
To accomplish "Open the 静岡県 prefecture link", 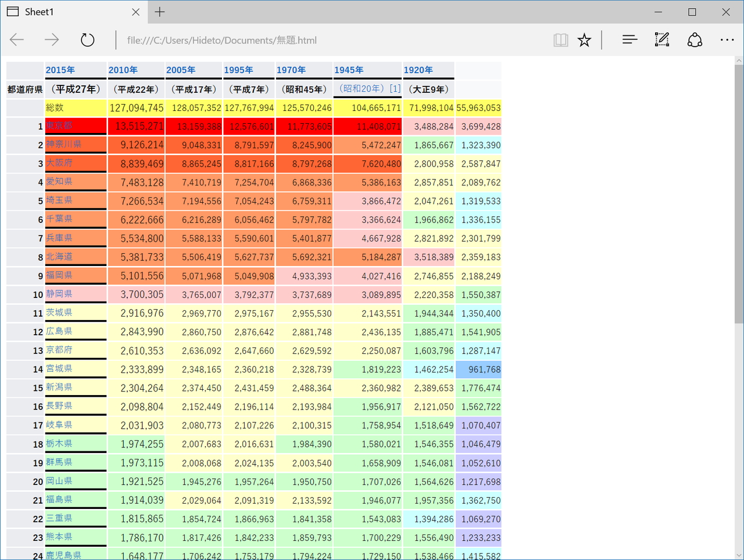I will tap(59, 293).
